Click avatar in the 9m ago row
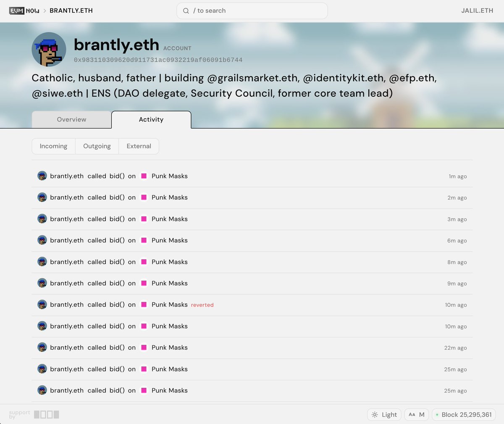 click(x=42, y=283)
